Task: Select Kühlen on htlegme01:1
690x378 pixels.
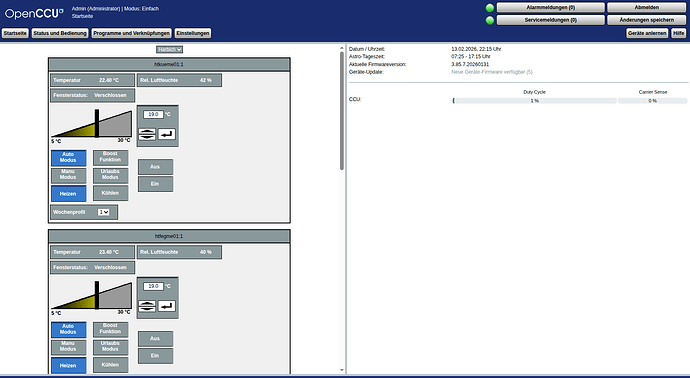Action: click(110, 365)
